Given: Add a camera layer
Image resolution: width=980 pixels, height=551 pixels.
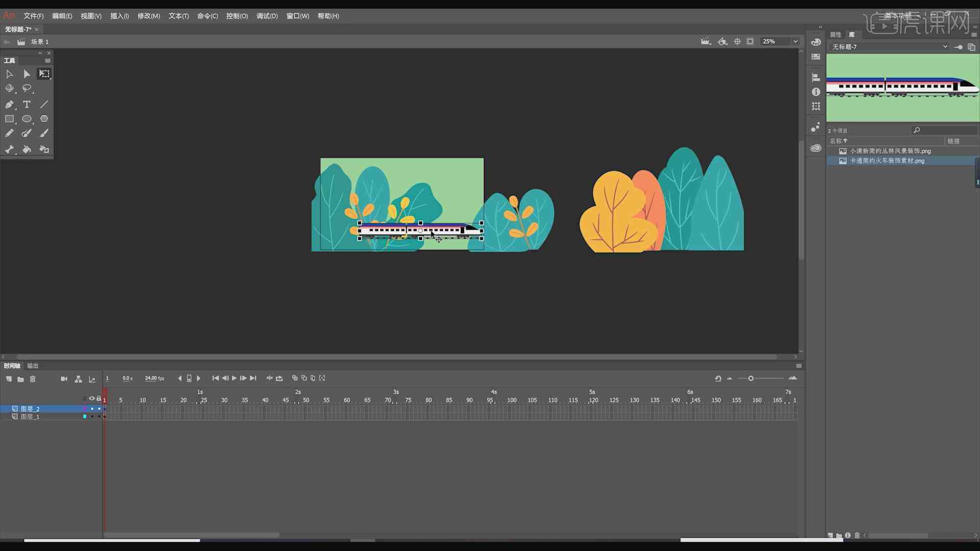Looking at the screenshot, I should [x=64, y=379].
